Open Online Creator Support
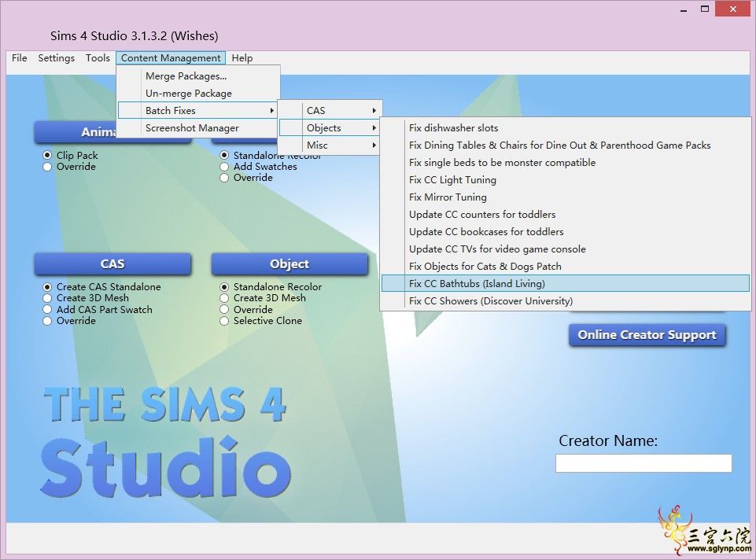The width and height of the screenshot is (756, 560). coord(647,335)
